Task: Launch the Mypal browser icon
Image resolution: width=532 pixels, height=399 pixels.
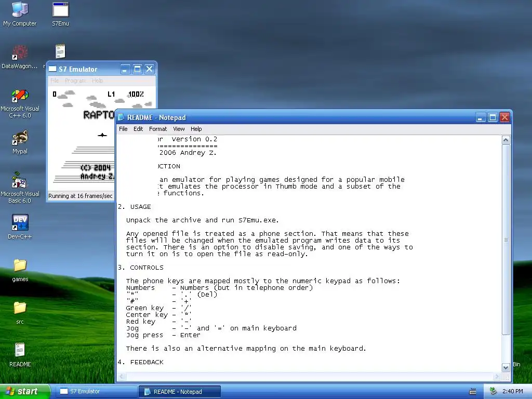Action: click(x=20, y=142)
